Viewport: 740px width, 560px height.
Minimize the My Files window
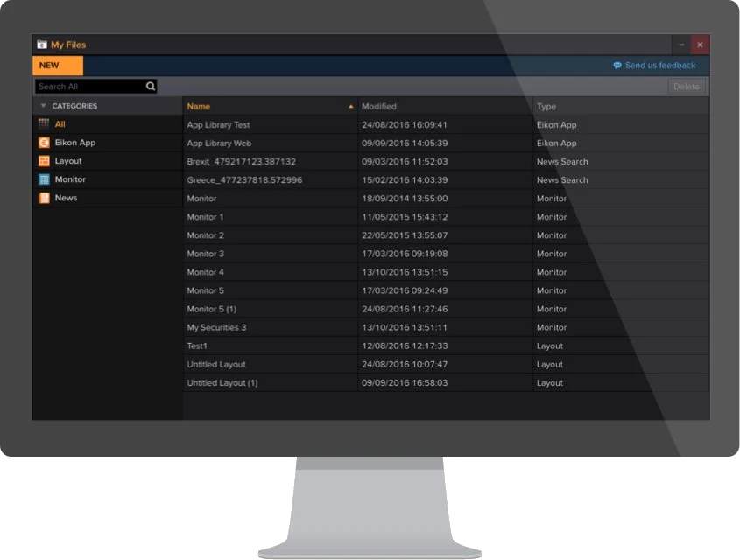click(x=681, y=45)
